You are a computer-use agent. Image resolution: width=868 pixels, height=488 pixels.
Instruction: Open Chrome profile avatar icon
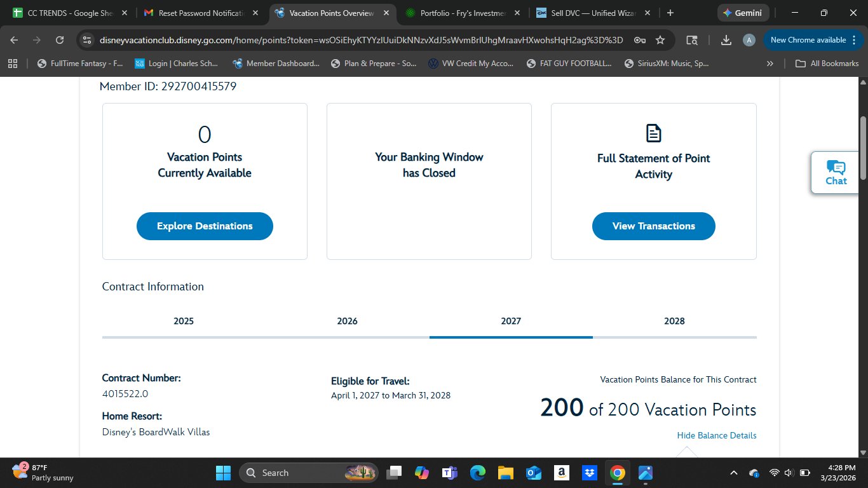tap(749, 40)
